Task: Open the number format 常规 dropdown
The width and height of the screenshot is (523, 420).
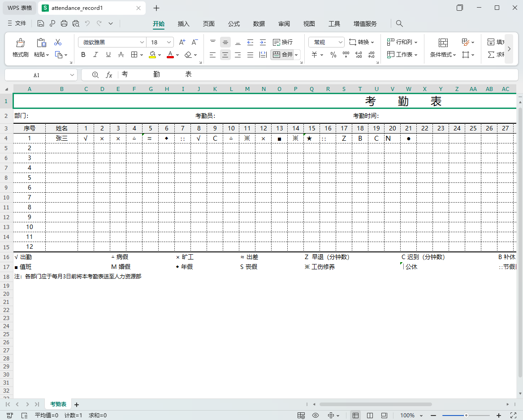Action: coord(340,42)
